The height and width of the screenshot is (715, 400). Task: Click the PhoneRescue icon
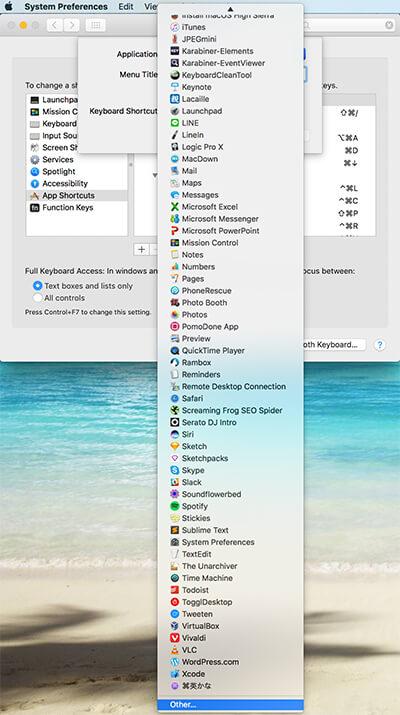coord(174,290)
